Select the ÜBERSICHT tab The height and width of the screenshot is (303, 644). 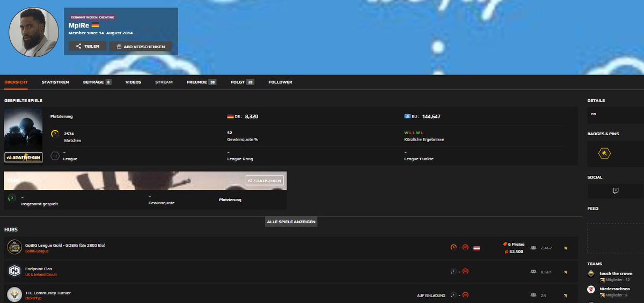point(16,82)
